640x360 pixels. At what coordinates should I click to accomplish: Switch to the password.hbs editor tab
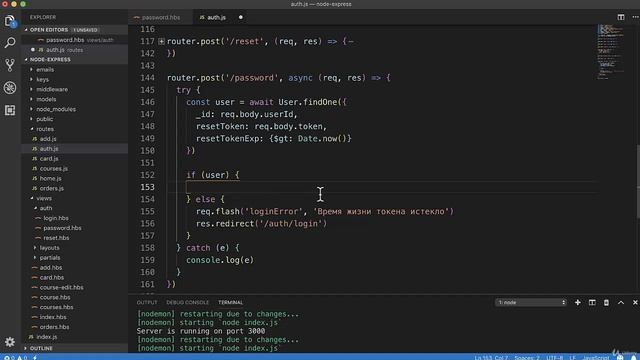tap(160, 18)
